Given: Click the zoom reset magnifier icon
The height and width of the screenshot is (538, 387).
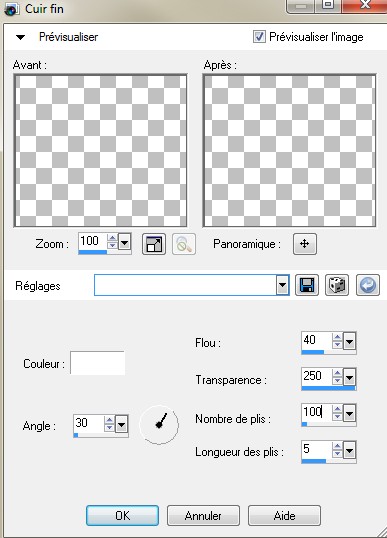Looking at the screenshot, I should 184,244.
